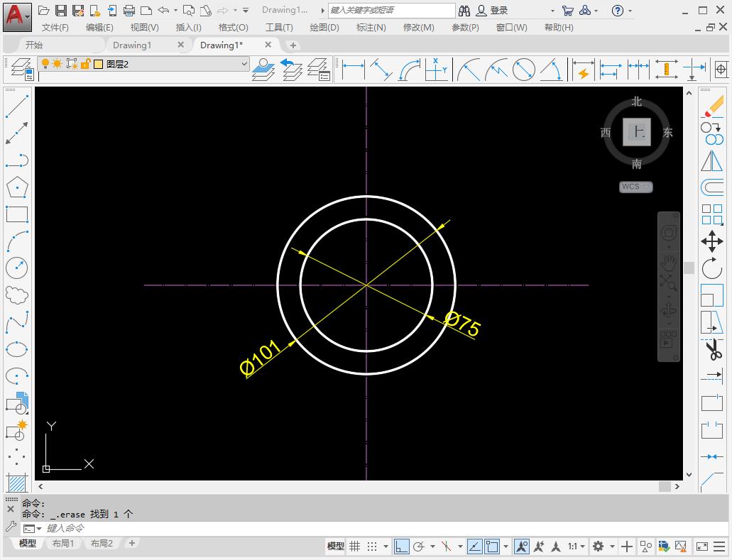Select the Polygon tool
Image resolution: width=732 pixels, height=560 pixels.
coord(18,187)
